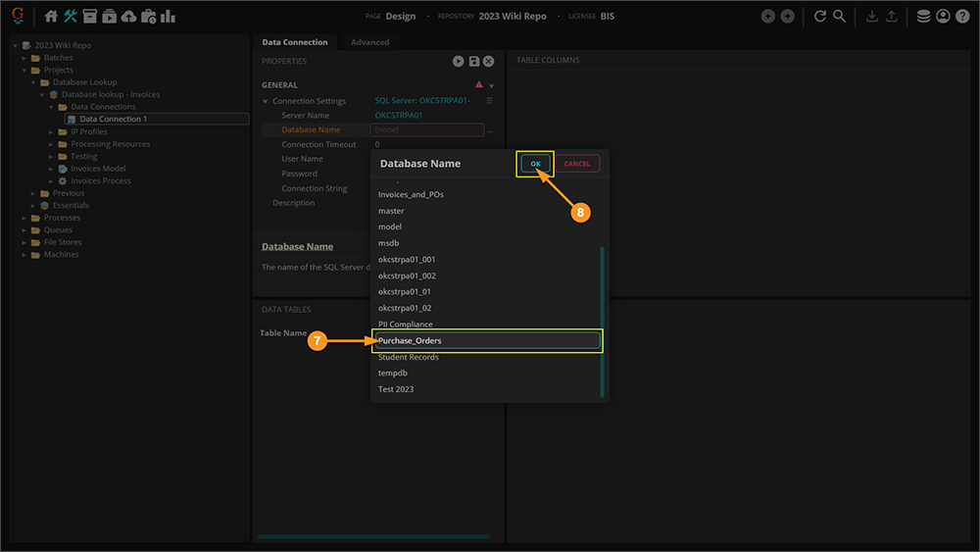980x552 pixels.
Task: Click the database stack icon
Action: pos(923,17)
